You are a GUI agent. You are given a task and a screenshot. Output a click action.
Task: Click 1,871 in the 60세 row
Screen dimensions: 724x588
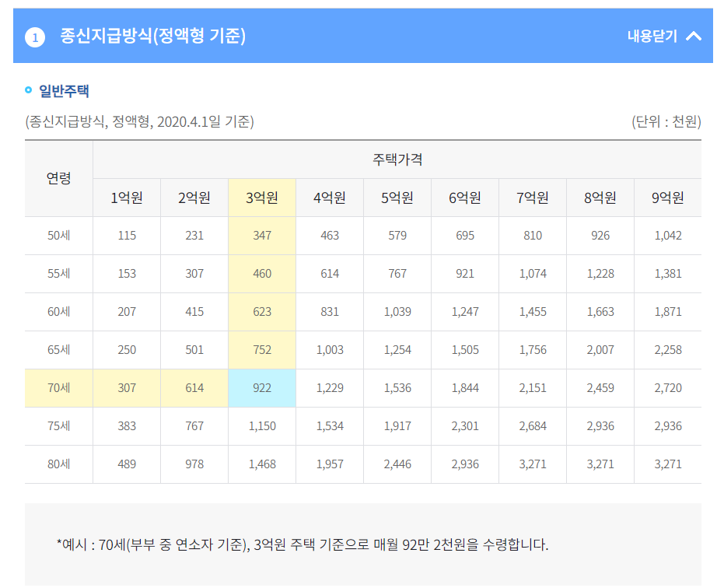pos(668,312)
